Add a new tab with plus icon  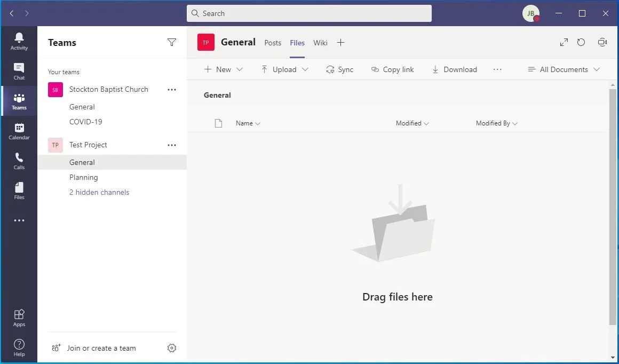[x=340, y=43]
